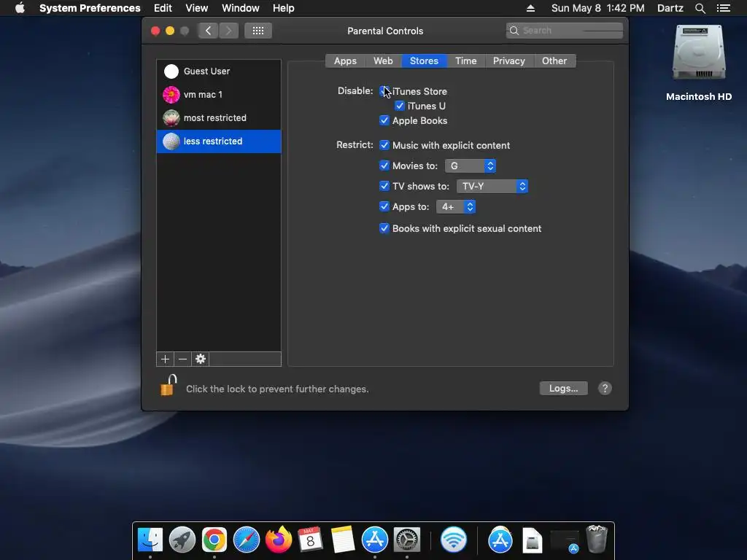Open the Help menu

coord(284,8)
